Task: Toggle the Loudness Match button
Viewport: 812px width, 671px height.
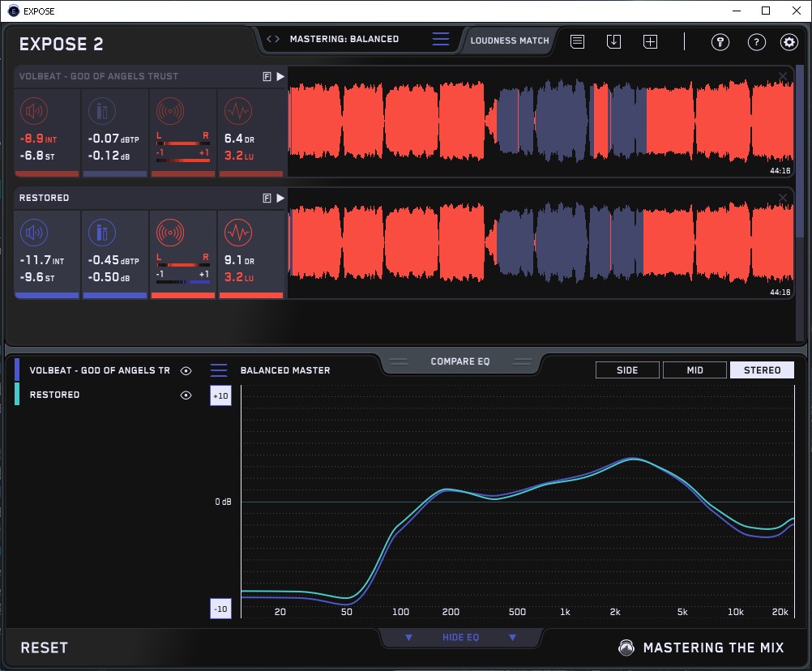Action: coord(510,41)
